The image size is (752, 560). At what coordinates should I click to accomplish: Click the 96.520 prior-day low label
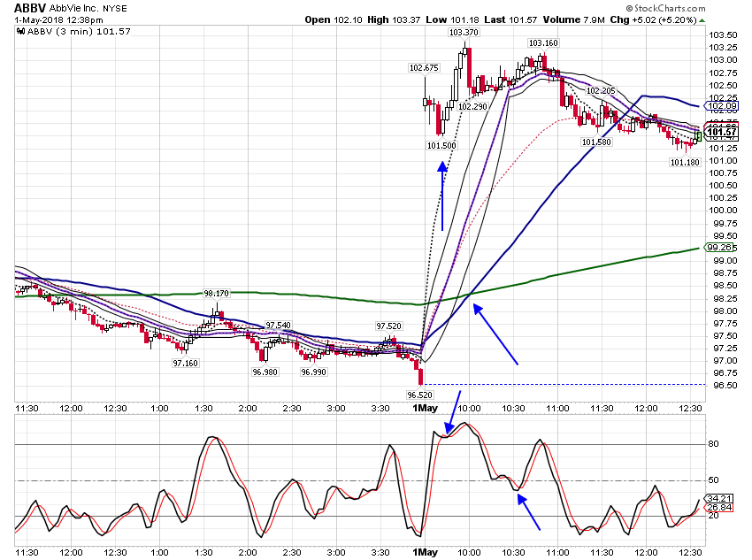click(419, 395)
